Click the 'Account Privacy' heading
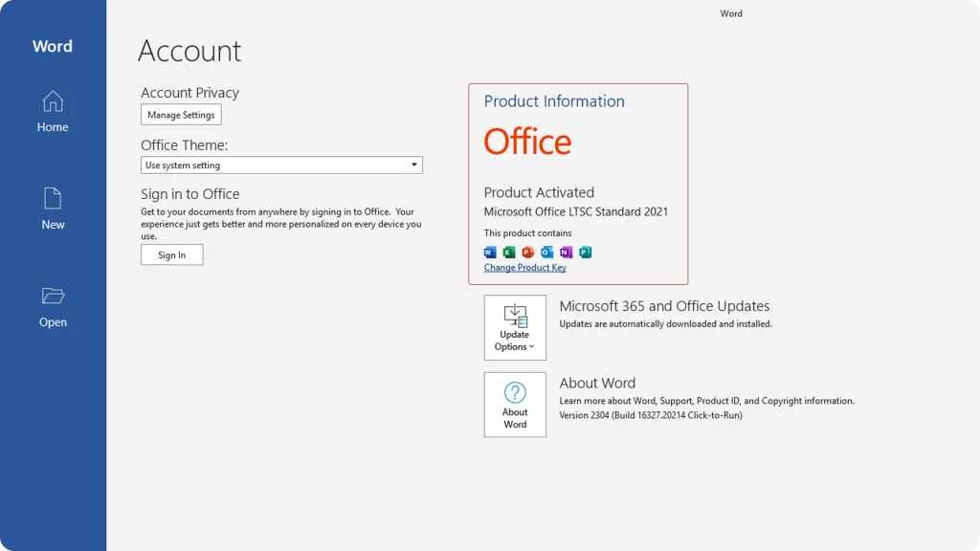The image size is (980, 551). (190, 93)
